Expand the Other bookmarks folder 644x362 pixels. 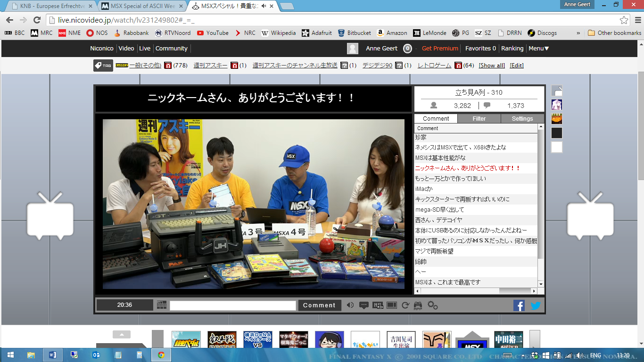[615, 33]
